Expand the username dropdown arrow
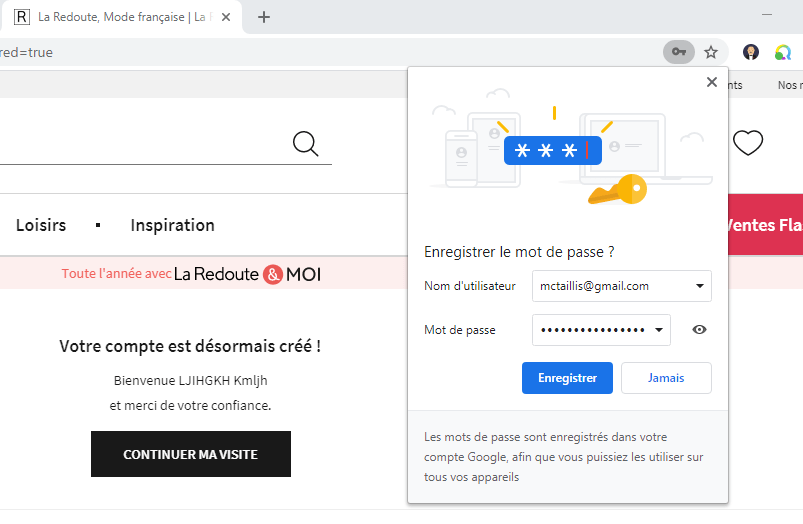This screenshot has width=803, height=524. click(700, 286)
